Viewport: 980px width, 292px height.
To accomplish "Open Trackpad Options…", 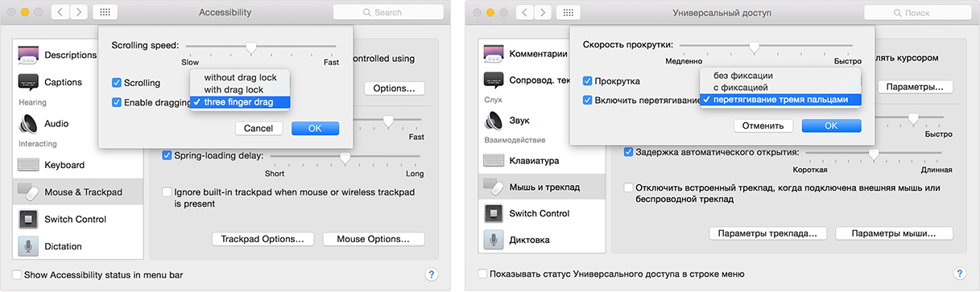I will [x=263, y=239].
